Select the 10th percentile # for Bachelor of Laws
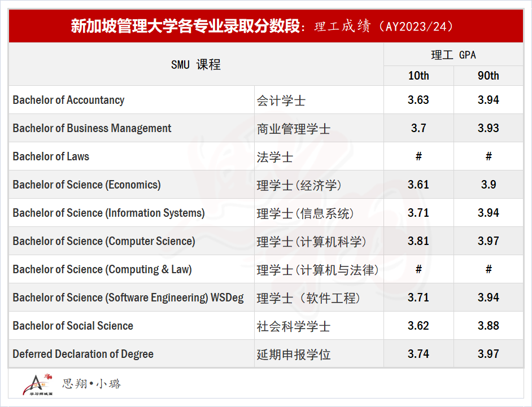The width and height of the screenshot is (532, 407). coord(418,156)
